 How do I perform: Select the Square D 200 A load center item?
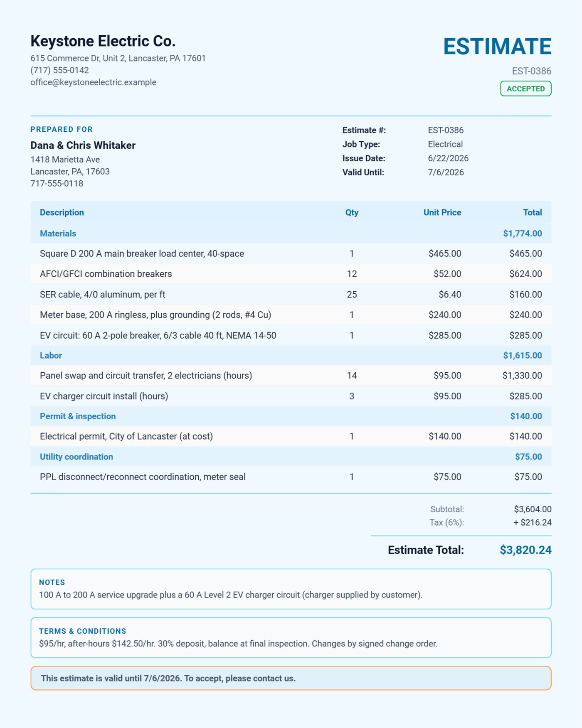[142, 253]
